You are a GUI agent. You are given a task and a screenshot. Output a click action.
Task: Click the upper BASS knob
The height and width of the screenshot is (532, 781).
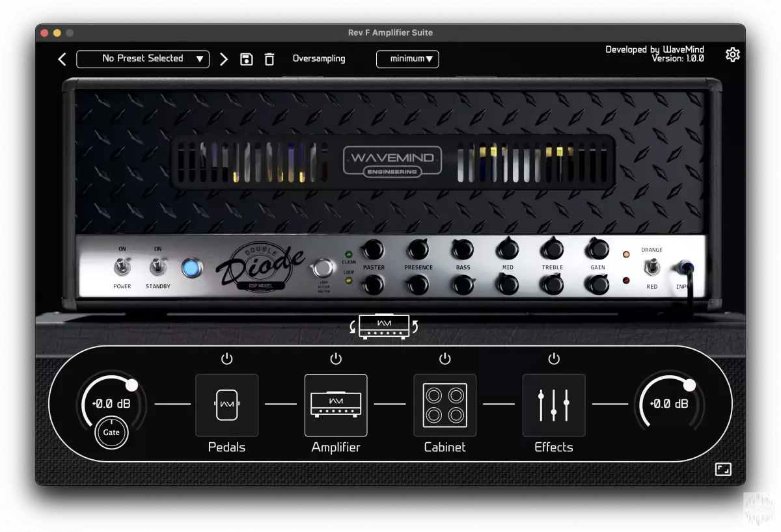click(x=463, y=249)
